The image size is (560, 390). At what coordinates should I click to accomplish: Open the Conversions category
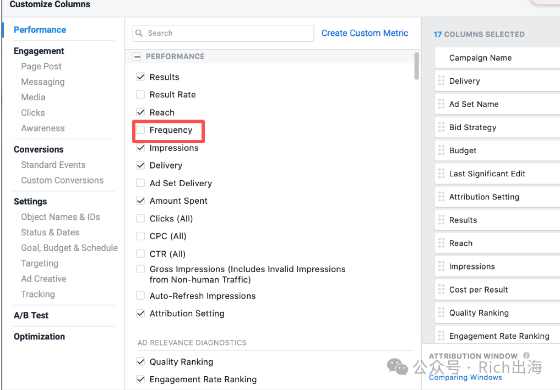[39, 149]
